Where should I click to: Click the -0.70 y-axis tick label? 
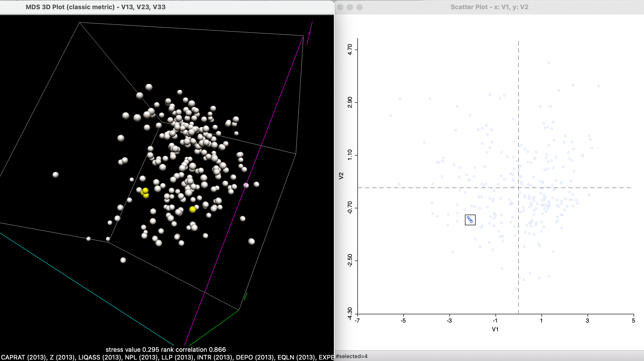350,208
